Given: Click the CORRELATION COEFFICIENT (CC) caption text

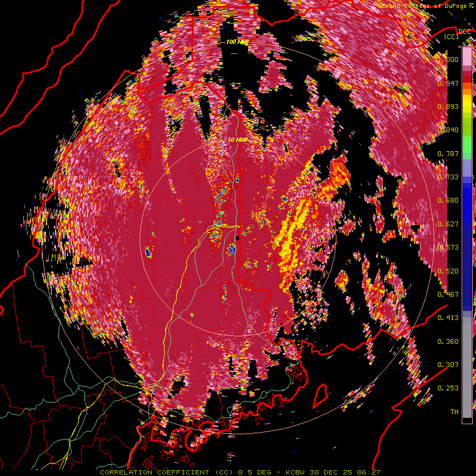Looking at the screenshot, I should [x=167, y=472].
